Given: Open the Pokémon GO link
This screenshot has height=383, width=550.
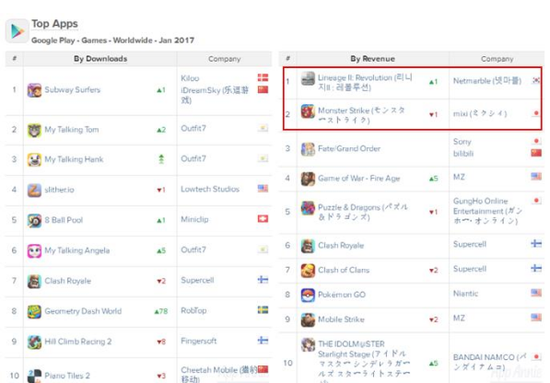Looking at the screenshot, I should (x=342, y=295).
